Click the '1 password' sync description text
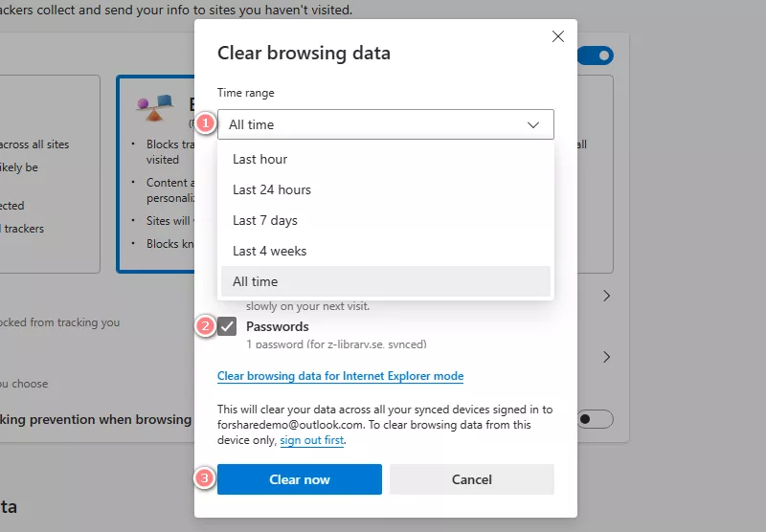 coord(336,344)
